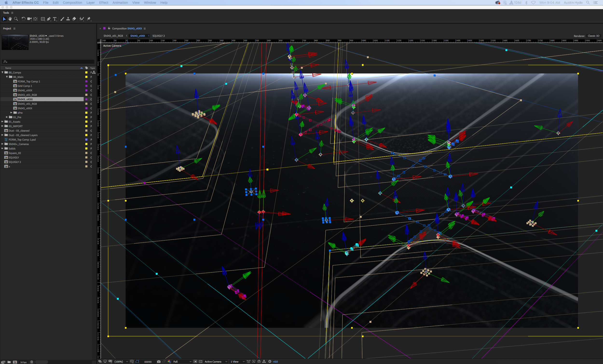Toggle Pixel Aspect Ratio Correction
Image resolution: width=603 pixels, height=364 pixels.
249,362
